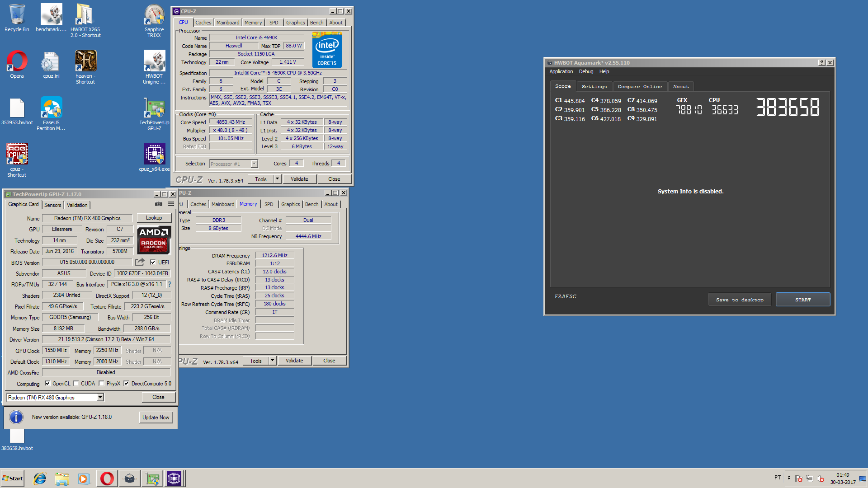Click the bus interface question mark icon
The height and width of the screenshot is (488, 868).
tap(170, 284)
